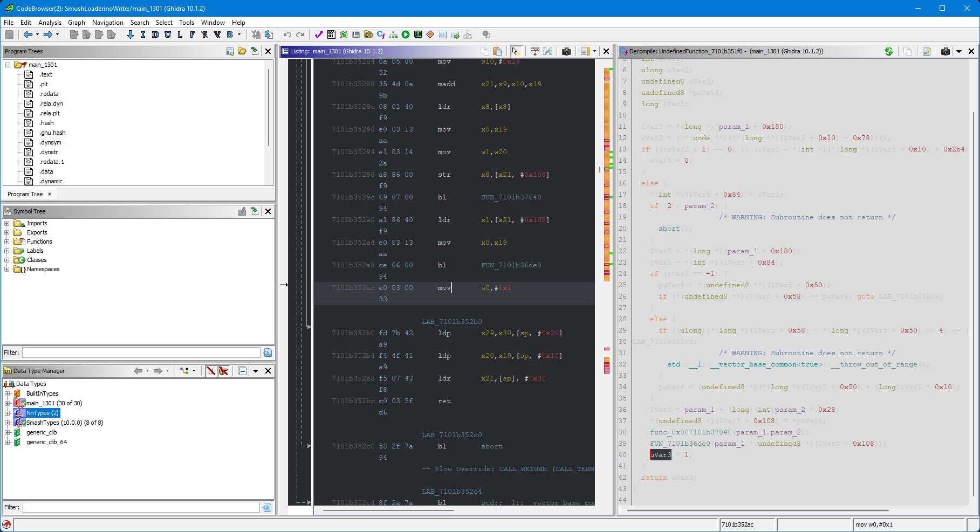Click the Decompiler re-decompile refresh icon
The image size is (980, 532).
coord(889,51)
